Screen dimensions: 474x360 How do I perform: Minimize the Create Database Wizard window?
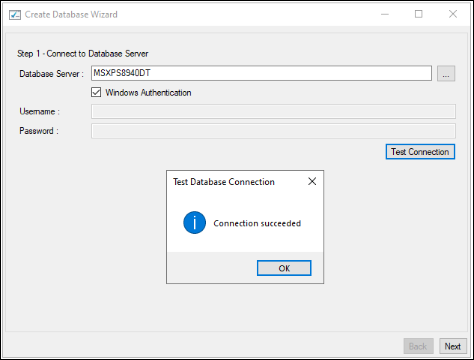tap(385, 14)
